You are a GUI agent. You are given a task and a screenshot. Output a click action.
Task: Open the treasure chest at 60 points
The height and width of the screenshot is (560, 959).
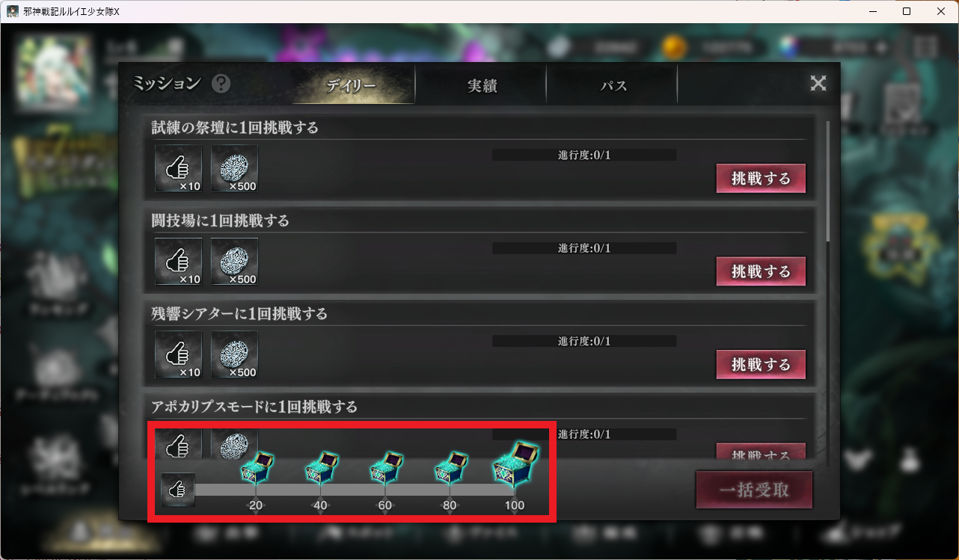(x=385, y=469)
